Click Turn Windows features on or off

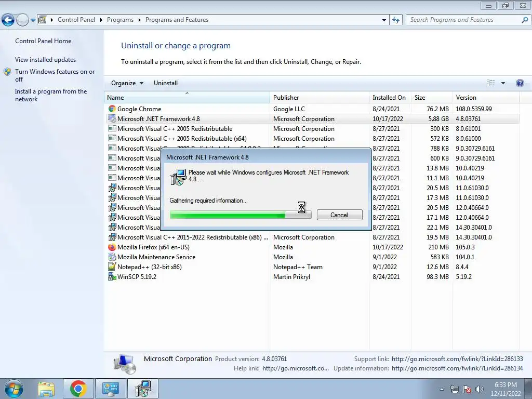click(55, 75)
